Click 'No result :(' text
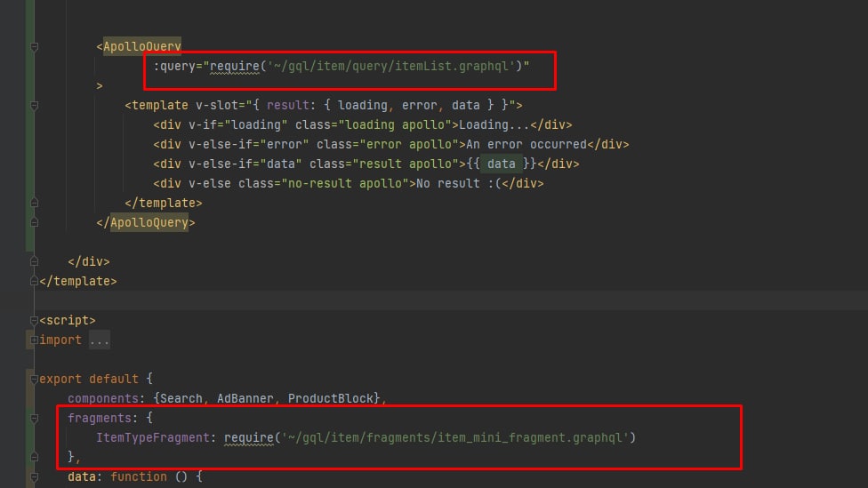 (x=458, y=183)
